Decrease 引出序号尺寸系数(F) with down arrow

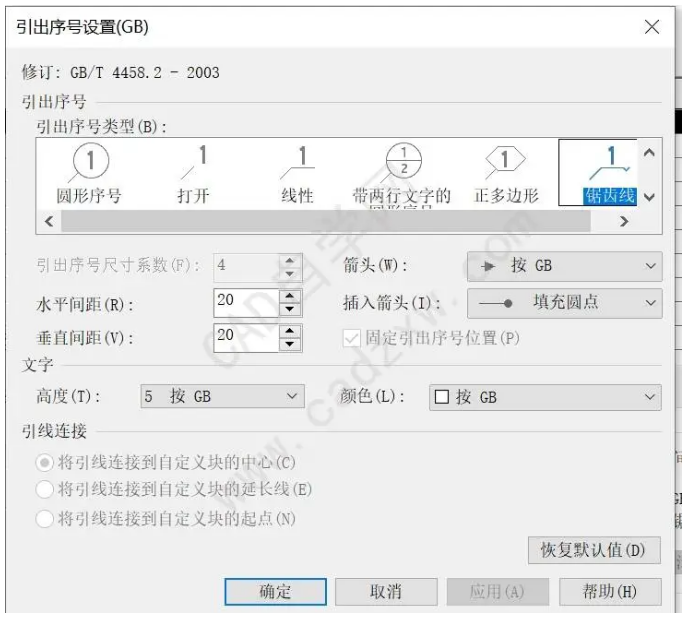[290, 274]
